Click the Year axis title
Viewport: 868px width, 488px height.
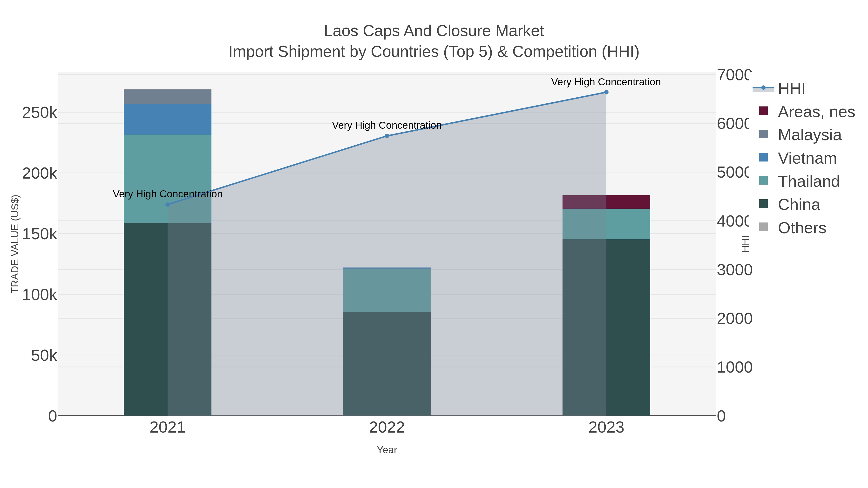(x=387, y=450)
